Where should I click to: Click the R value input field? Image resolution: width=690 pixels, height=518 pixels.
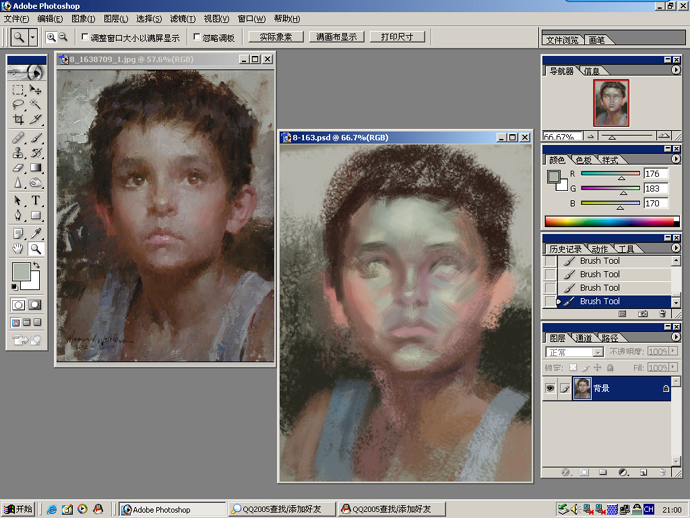click(656, 174)
